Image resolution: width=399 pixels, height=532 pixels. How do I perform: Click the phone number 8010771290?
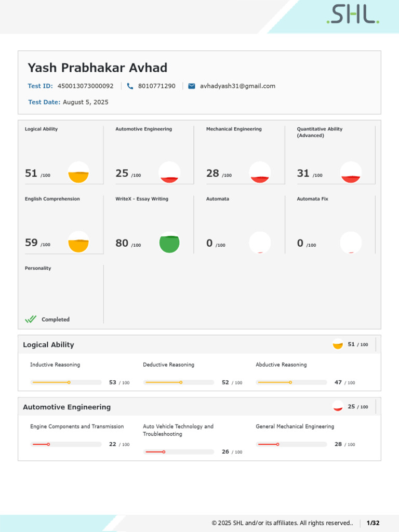(x=157, y=86)
